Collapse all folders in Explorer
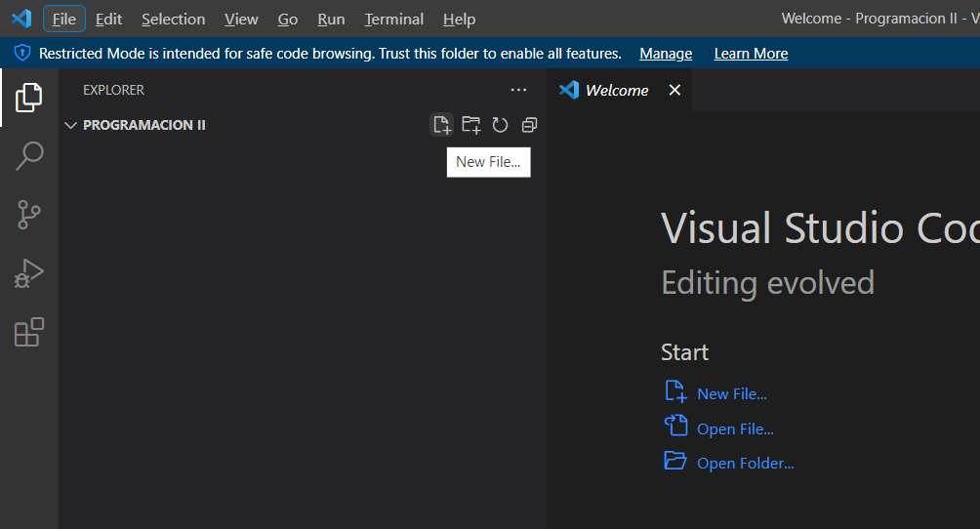980x529 pixels. pos(529,125)
